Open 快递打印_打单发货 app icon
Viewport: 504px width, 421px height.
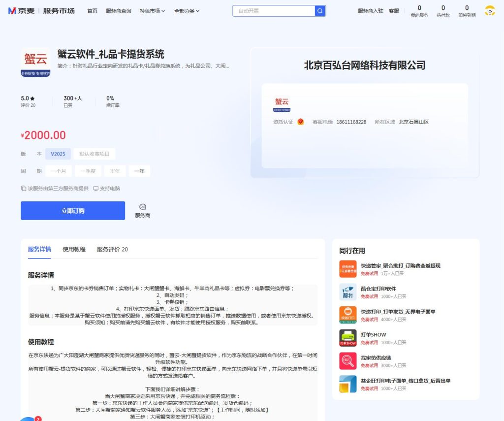point(348,315)
